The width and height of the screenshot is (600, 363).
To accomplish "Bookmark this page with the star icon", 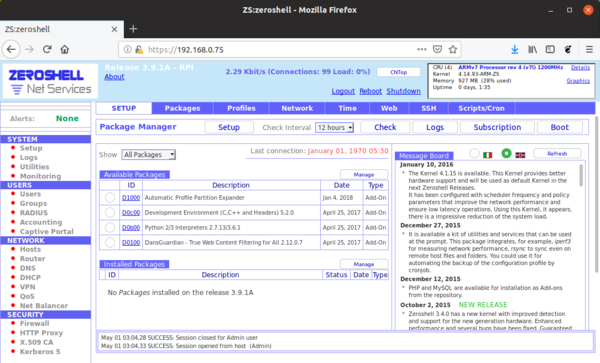I will coord(453,49).
